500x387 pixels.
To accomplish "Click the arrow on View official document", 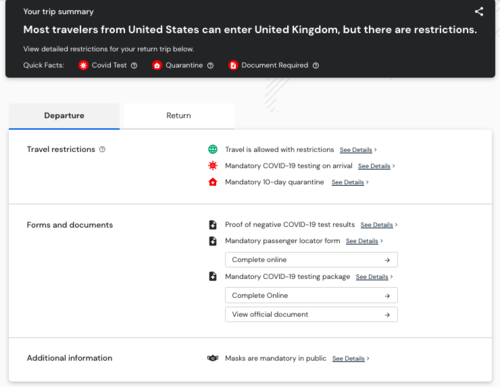I will pos(387,315).
